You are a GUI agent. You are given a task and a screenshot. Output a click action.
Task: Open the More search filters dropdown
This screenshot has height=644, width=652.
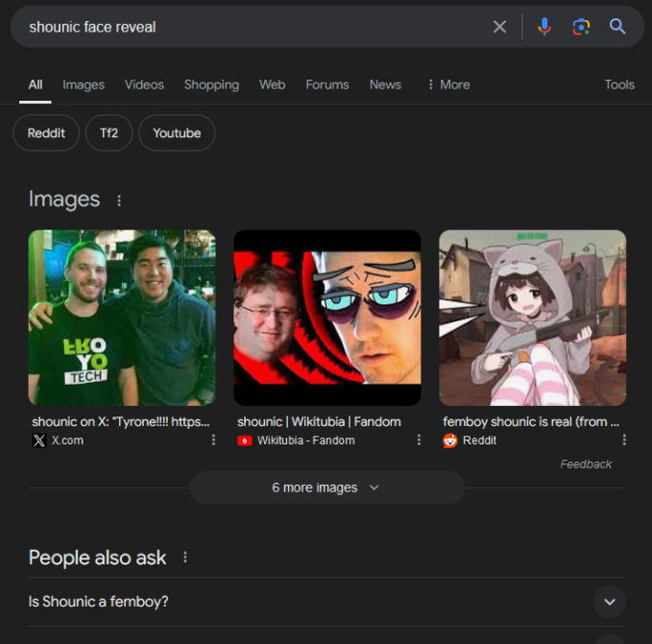447,84
